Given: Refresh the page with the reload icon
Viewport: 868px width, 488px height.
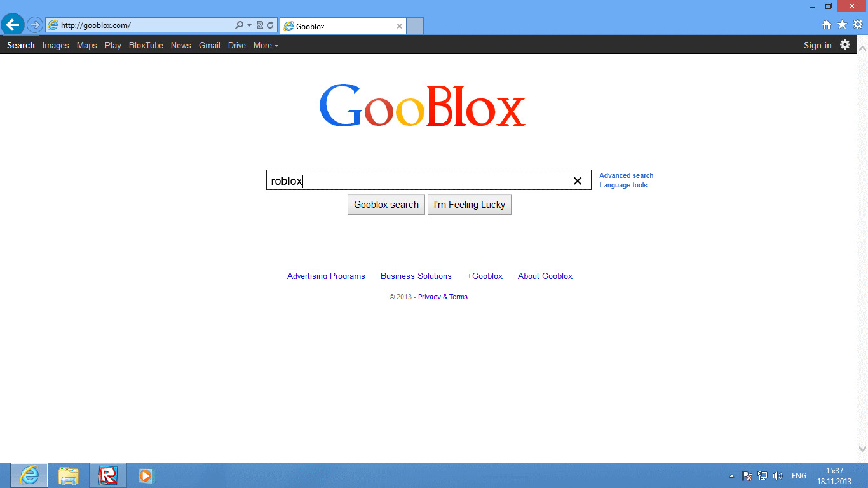Looking at the screenshot, I should (x=270, y=25).
